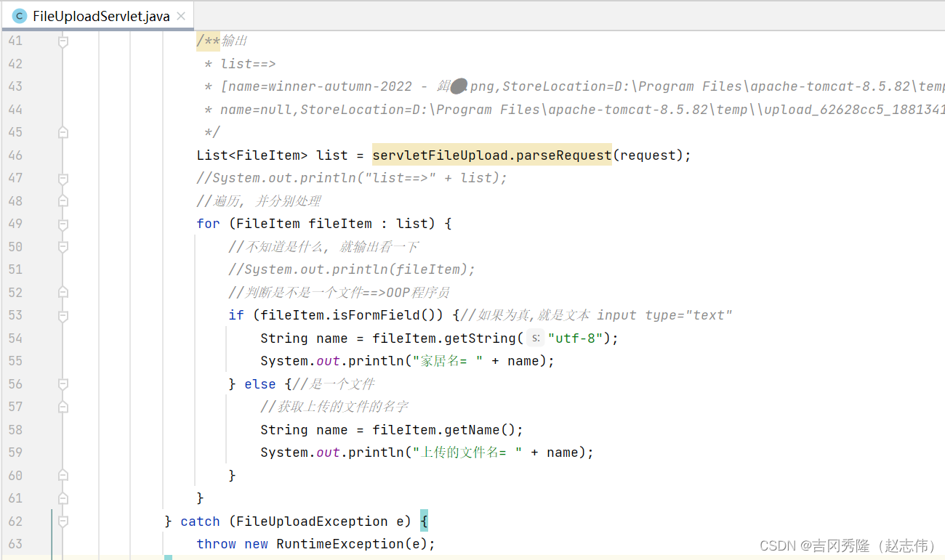Image resolution: width=945 pixels, height=560 pixels.
Task: Select the FileUploadServlet.java editor tab
Action: (98, 16)
